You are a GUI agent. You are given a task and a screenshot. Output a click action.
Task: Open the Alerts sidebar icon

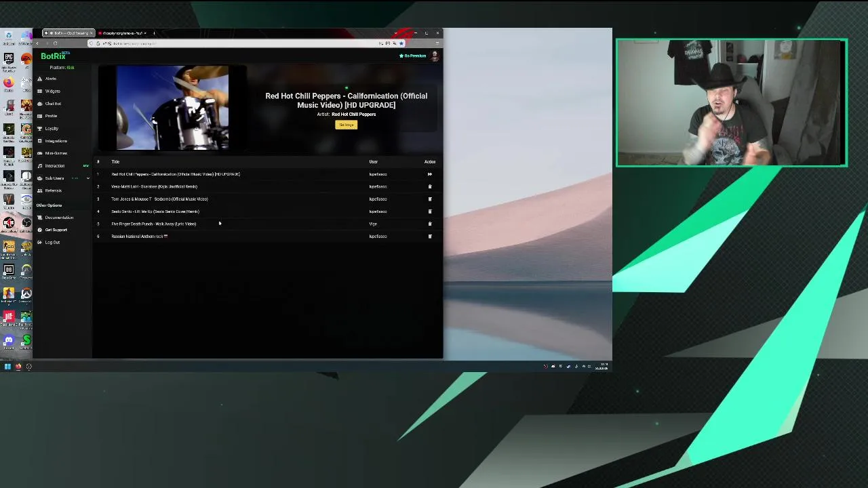(39, 79)
